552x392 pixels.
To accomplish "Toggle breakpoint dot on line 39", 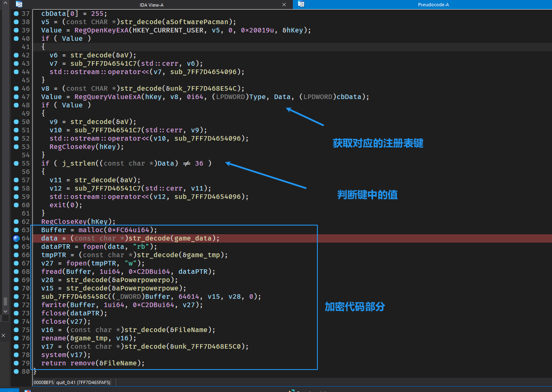I will click(16, 30).
